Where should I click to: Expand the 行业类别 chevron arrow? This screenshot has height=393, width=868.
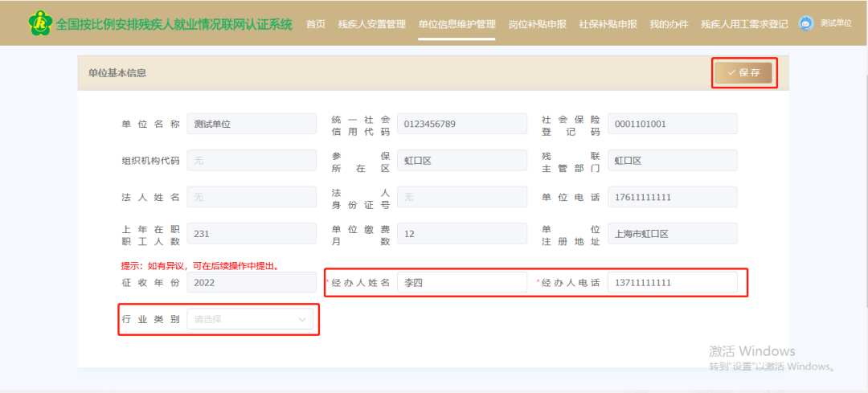302,319
